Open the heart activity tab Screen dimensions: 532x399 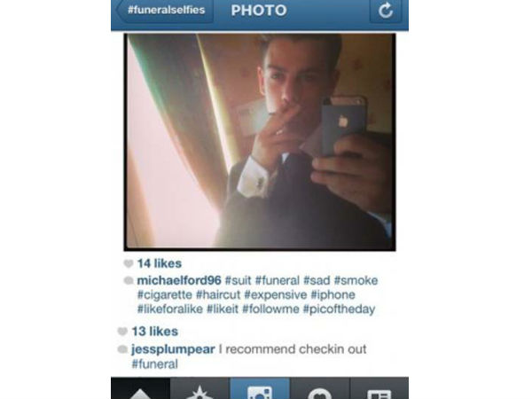(x=319, y=389)
